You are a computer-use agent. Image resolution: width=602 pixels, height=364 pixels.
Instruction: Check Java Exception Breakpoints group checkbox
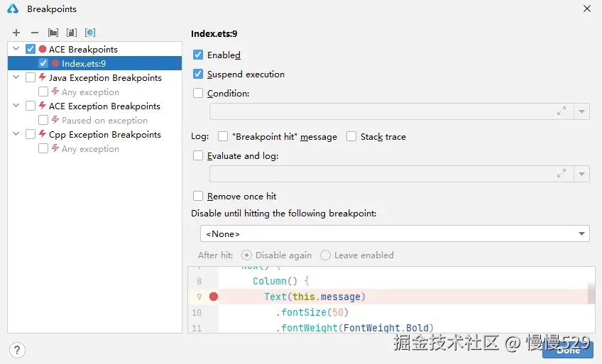tap(31, 77)
